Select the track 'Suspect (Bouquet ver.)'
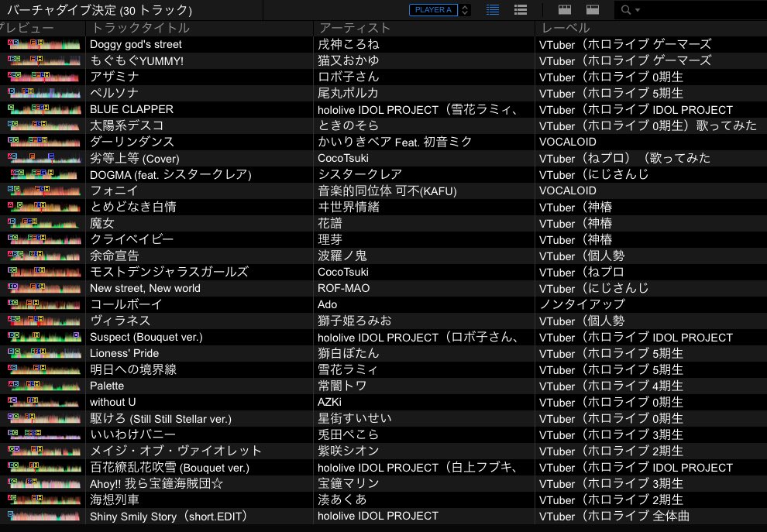 [x=146, y=338]
